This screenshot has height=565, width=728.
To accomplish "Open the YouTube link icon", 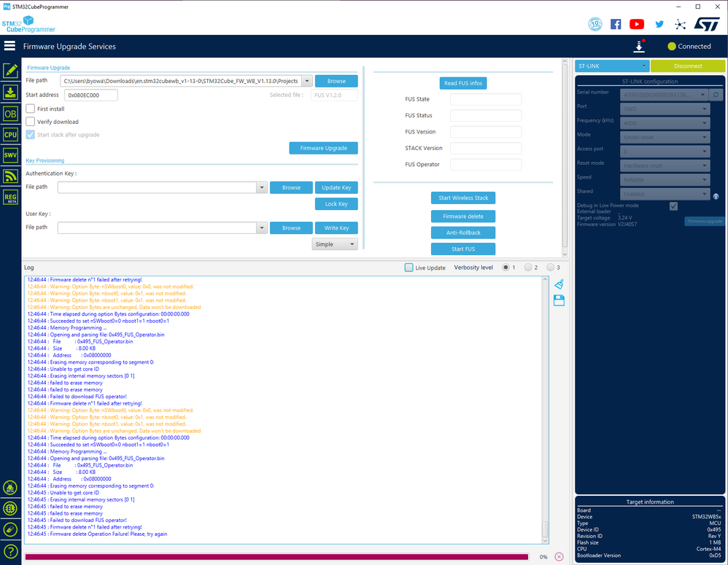I will point(637,24).
